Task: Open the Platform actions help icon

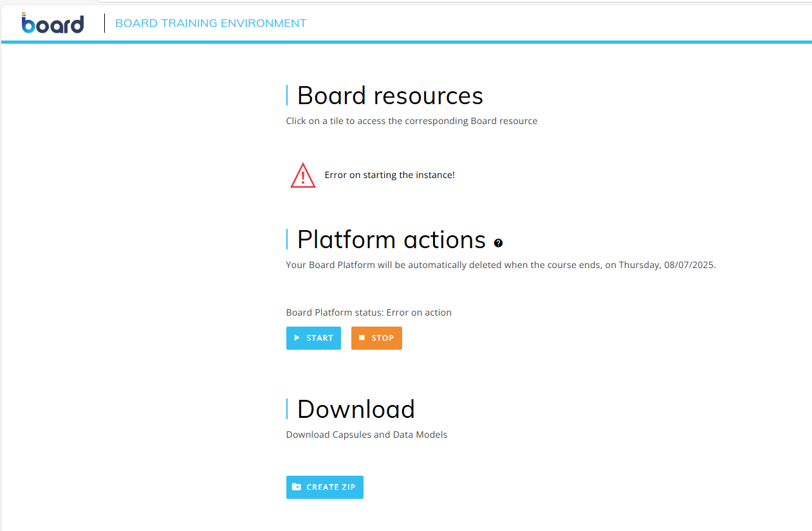Action: (x=498, y=243)
